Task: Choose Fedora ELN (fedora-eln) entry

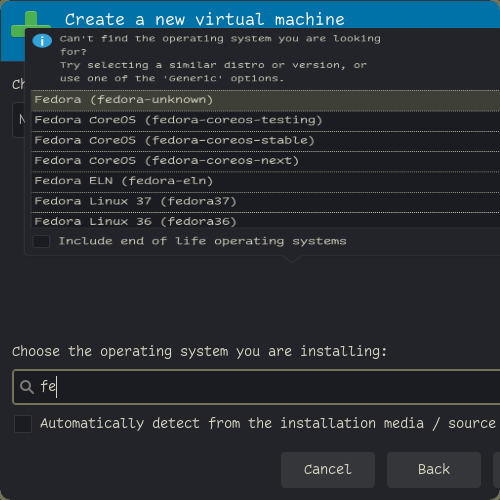Action: click(266, 181)
